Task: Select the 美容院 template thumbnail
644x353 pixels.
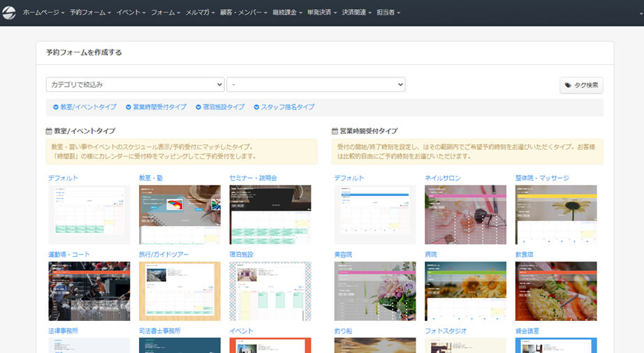Action: click(x=375, y=291)
